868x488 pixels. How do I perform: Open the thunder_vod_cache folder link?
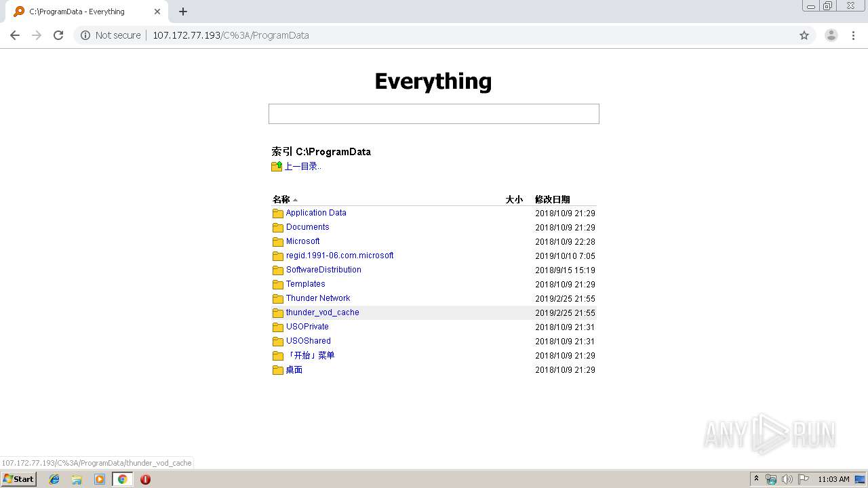tap(322, 312)
